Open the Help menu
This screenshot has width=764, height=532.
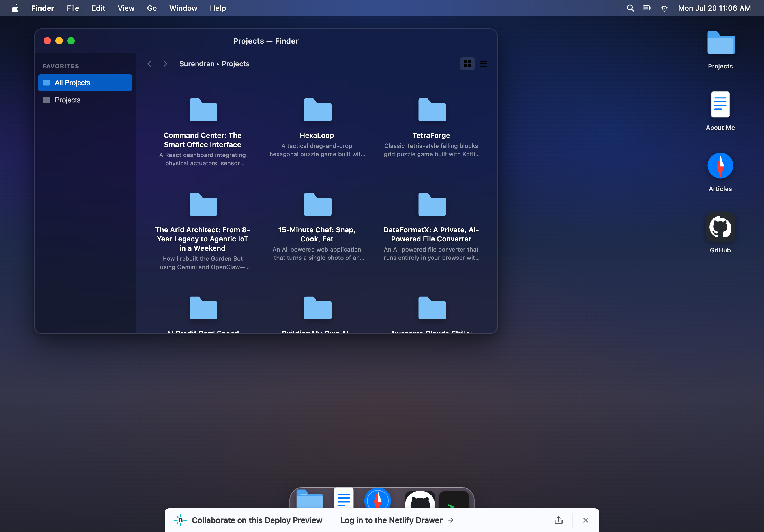point(218,8)
